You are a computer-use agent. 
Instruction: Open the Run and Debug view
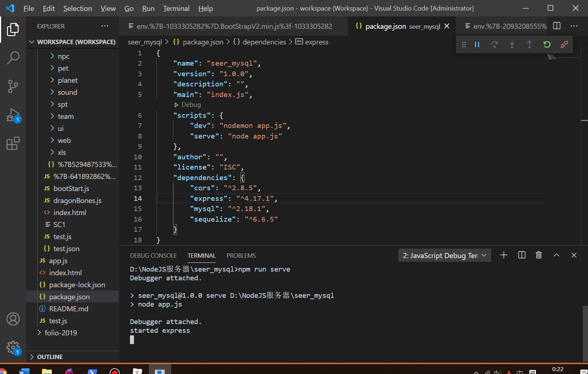pos(13,115)
